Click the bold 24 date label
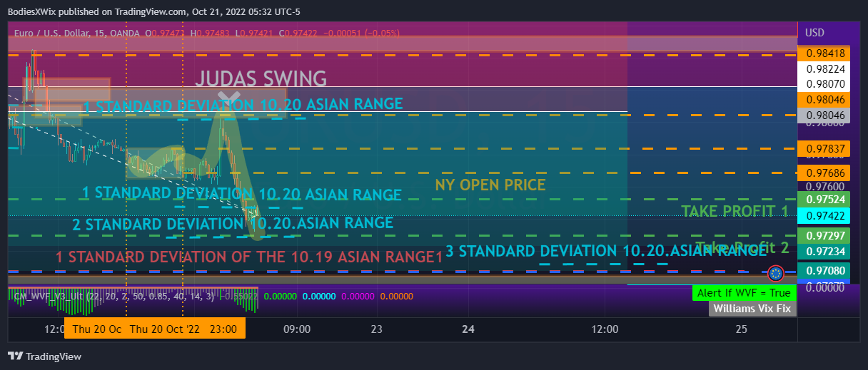Screen dimensions: 868x370 click(468, 329)
